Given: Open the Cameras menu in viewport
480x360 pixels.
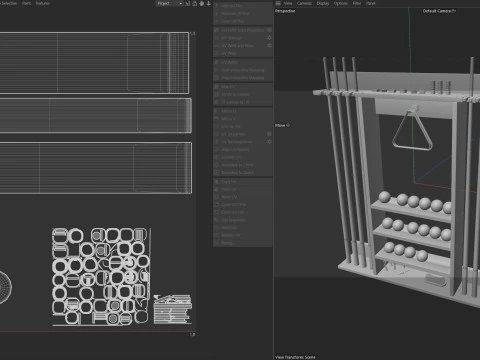Looking at the screenshot, I should click(304, 3).
